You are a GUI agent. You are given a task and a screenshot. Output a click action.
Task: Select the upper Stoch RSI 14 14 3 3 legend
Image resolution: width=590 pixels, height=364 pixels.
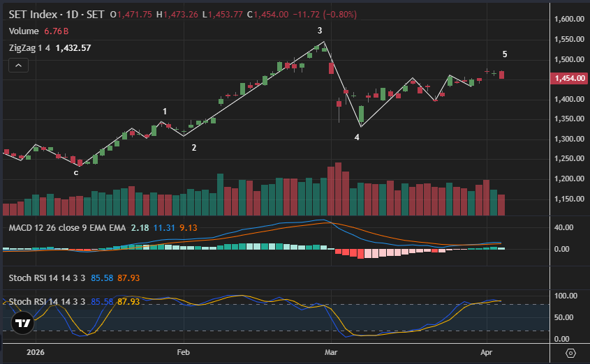(x=47, y=278)
